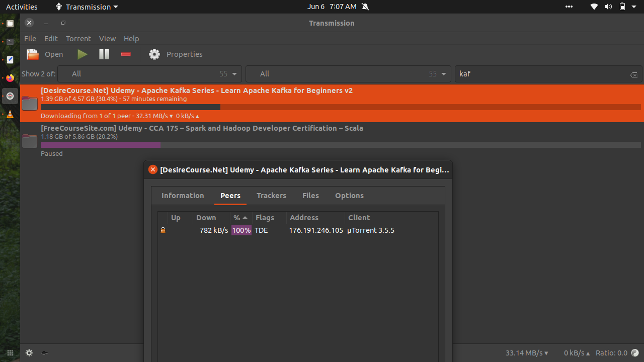Open the network status indicator

594,7
